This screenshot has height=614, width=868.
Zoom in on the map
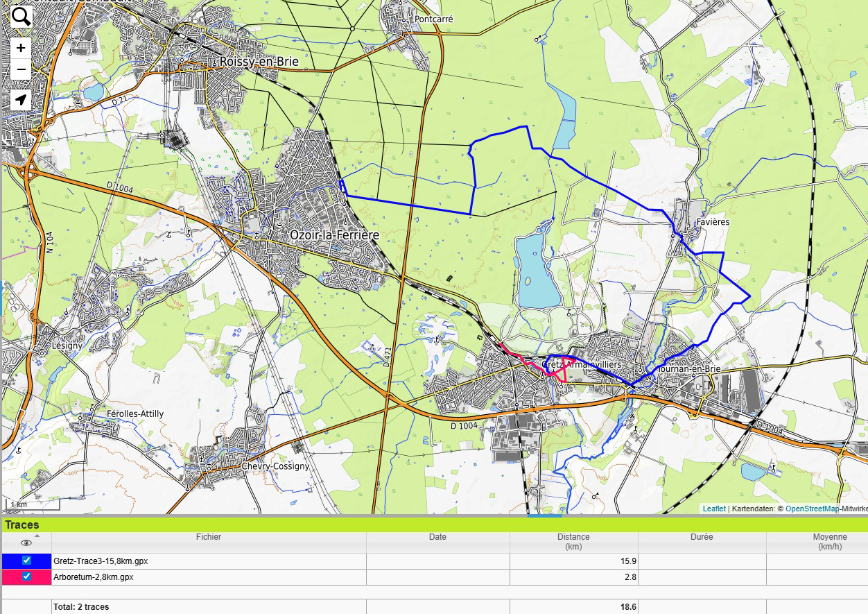(21, 48)
